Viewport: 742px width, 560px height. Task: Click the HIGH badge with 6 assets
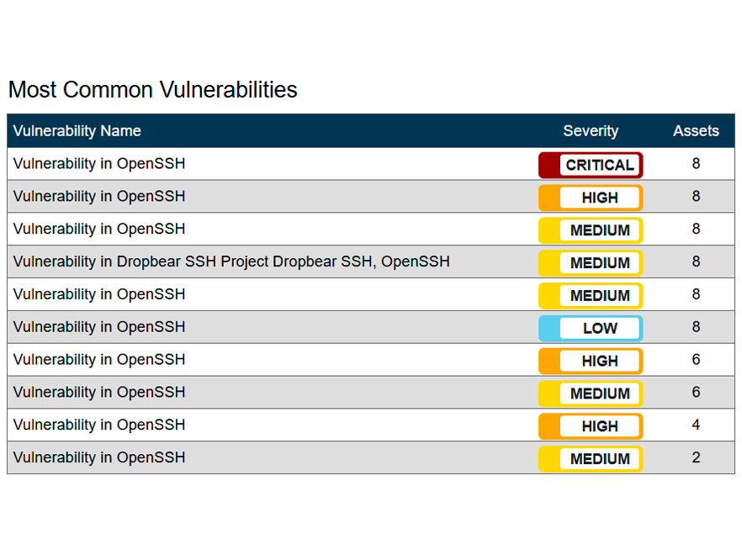591,361
